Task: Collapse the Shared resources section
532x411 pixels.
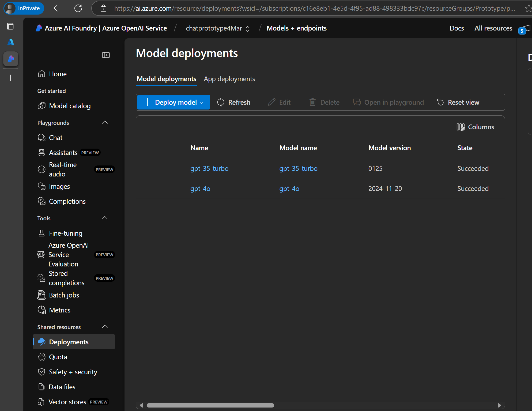Action: coord(105,327)
